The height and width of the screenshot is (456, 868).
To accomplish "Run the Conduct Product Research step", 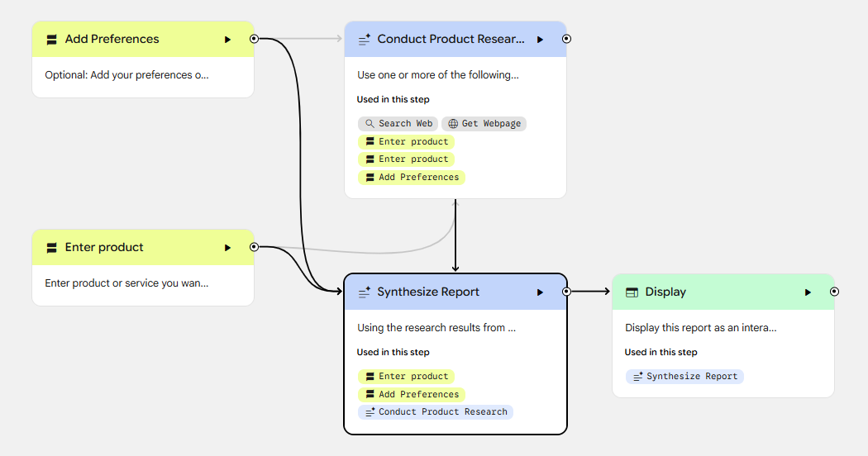I will click(x=540, y=40).
